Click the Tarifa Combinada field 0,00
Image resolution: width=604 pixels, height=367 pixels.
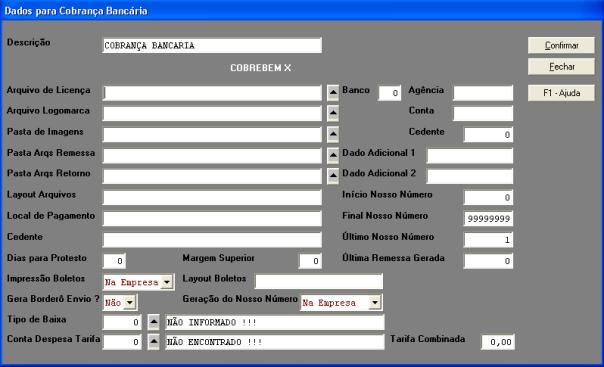pyautogui.click(x=498, y=342)
